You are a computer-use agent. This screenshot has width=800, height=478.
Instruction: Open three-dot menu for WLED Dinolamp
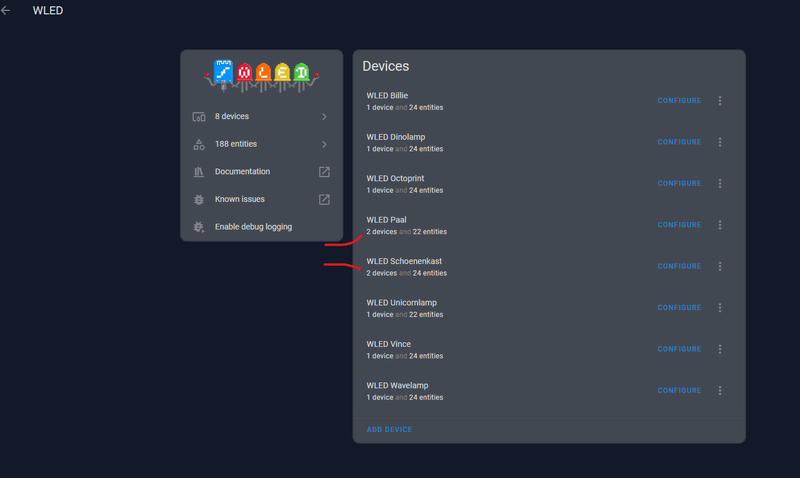click(720, 142)
